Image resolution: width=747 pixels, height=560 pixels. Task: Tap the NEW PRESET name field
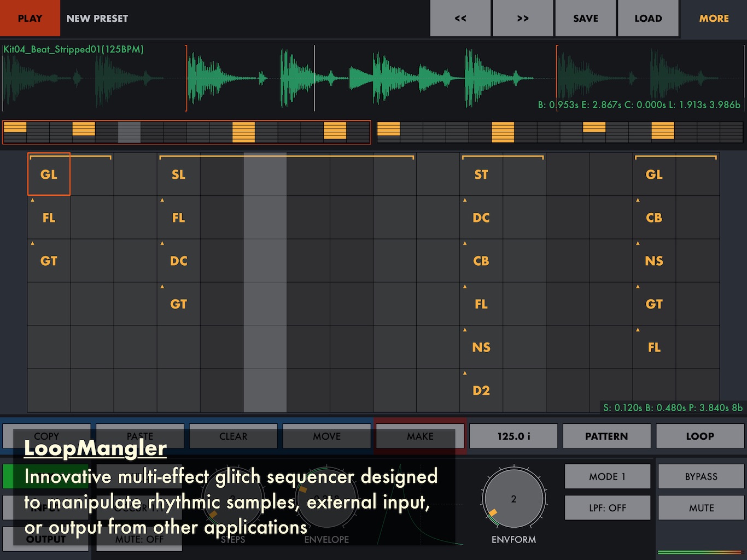(97, 18)
